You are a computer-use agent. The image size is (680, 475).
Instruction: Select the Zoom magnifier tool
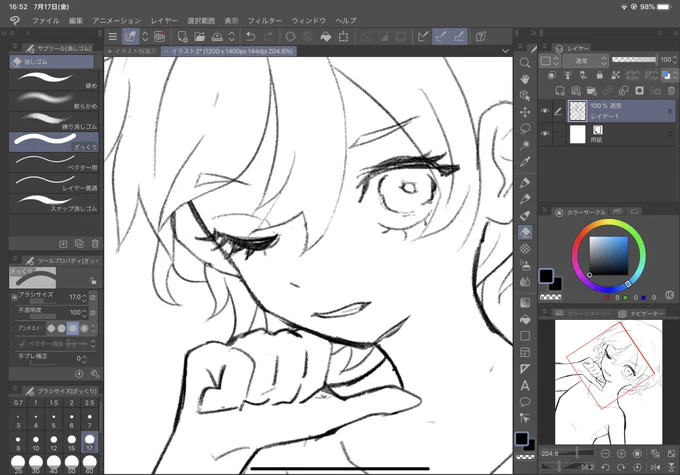[525, 62]
